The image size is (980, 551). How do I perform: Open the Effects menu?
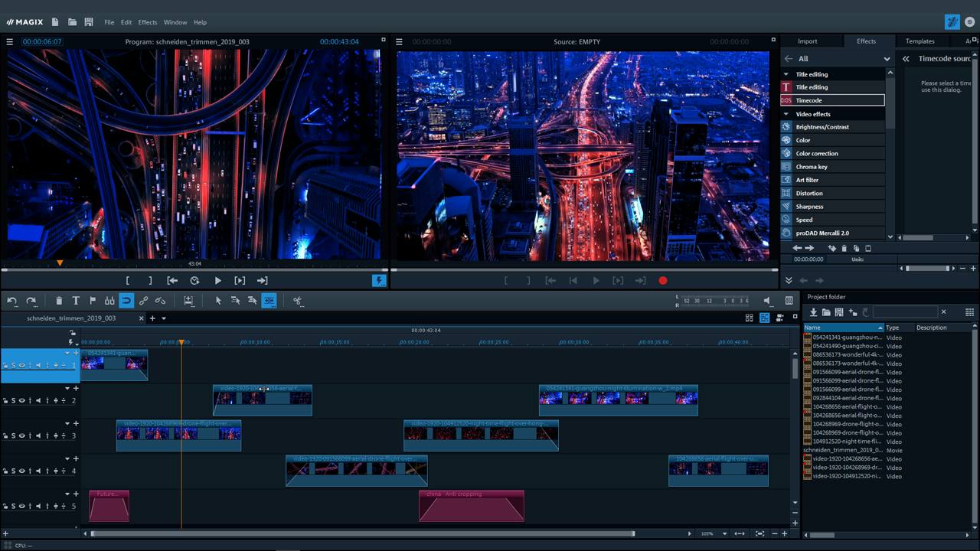click(x=148, y=22)
